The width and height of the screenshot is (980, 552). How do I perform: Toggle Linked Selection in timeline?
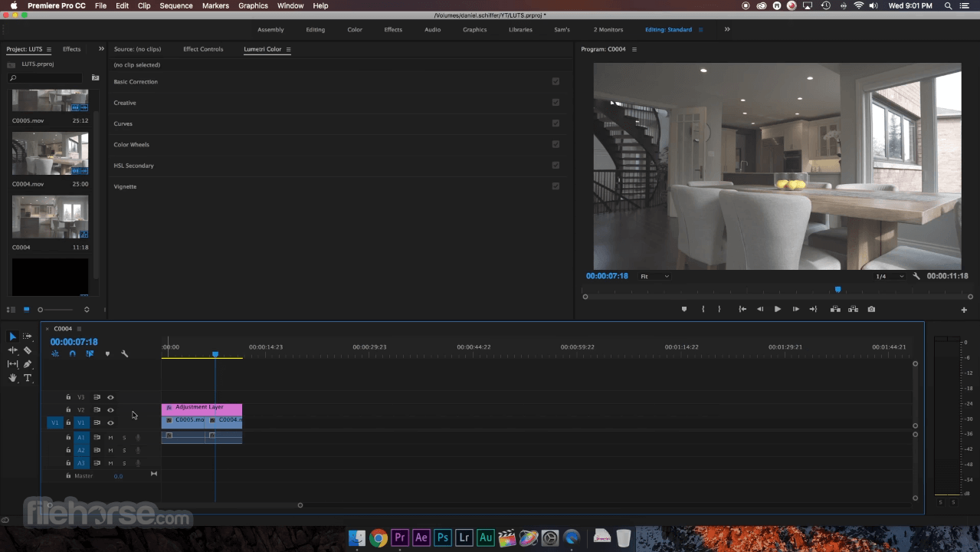(90, 353)
